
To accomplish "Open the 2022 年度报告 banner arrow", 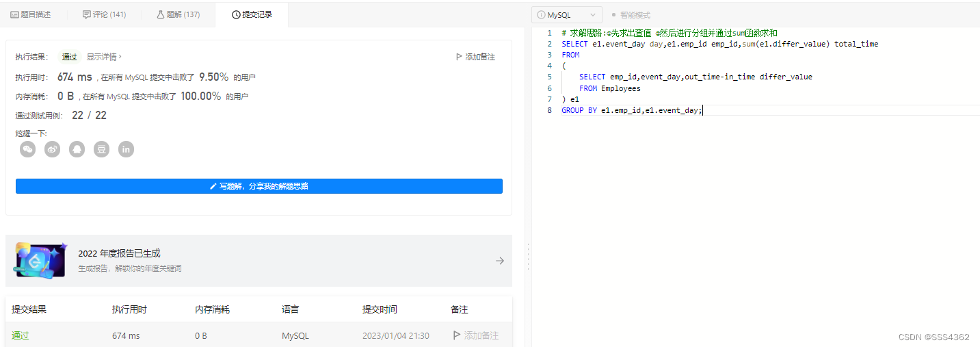I will pyautogui.click(x=500, y=261).
